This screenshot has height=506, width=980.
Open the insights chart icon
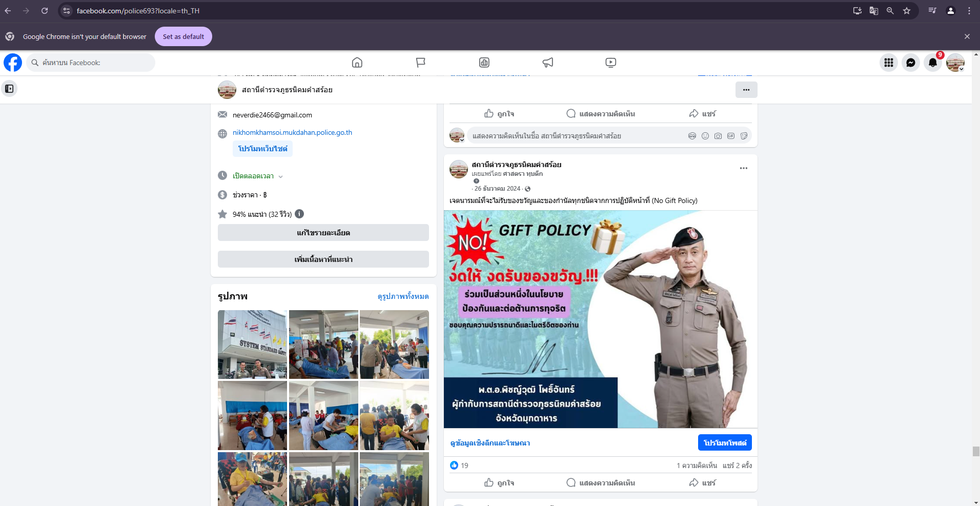point(484,63)
